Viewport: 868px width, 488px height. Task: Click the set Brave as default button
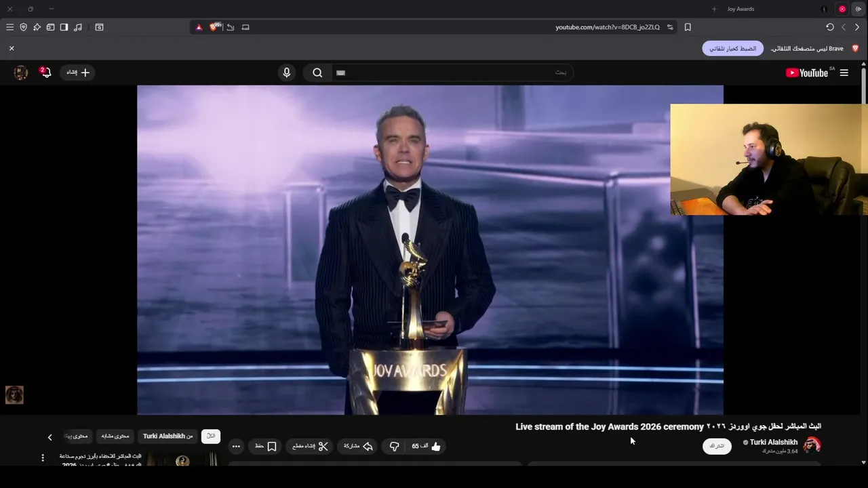point(732,49)
